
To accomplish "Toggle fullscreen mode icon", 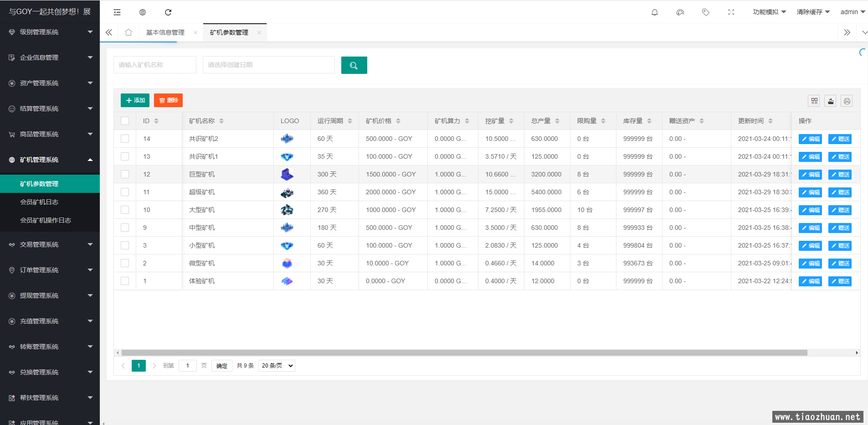I will [x=731, y=12].
